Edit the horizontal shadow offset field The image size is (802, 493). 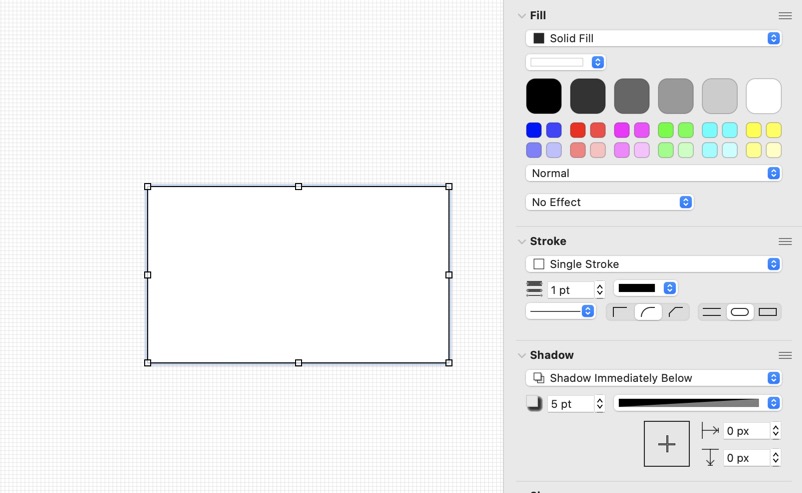point(746,431)
